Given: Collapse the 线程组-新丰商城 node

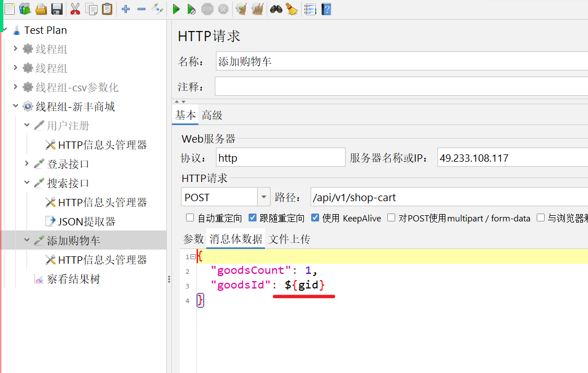Looking at the screenshot, I should pyautogui.click(x=15, y=106).
